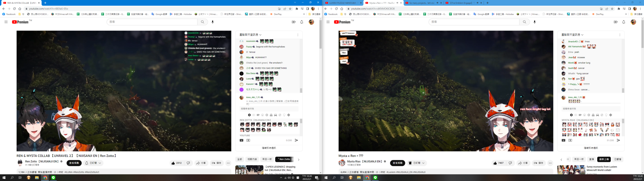Select the Ren Zotto filter chip
Screen dimensions: 644x181
point(285,159)
